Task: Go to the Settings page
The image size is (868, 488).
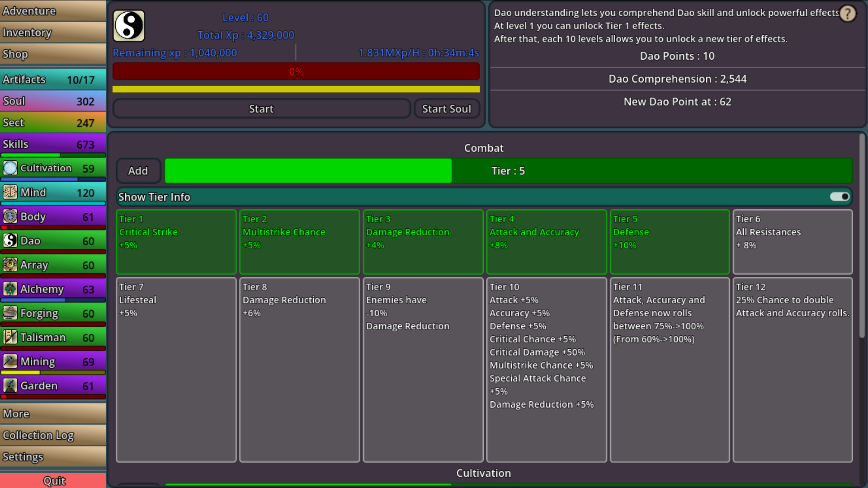Action: point(24,457)
